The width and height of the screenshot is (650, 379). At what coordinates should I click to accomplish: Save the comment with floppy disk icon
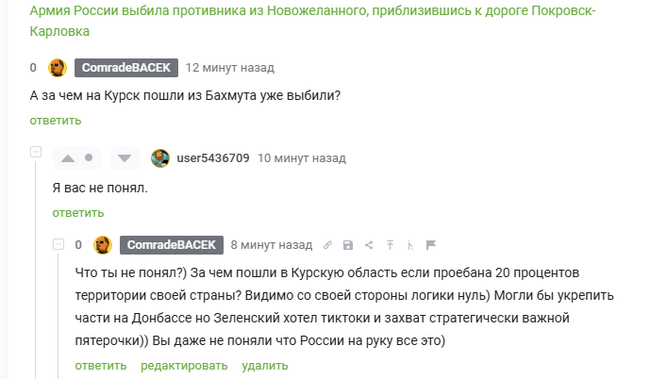[x=348, y=245]
